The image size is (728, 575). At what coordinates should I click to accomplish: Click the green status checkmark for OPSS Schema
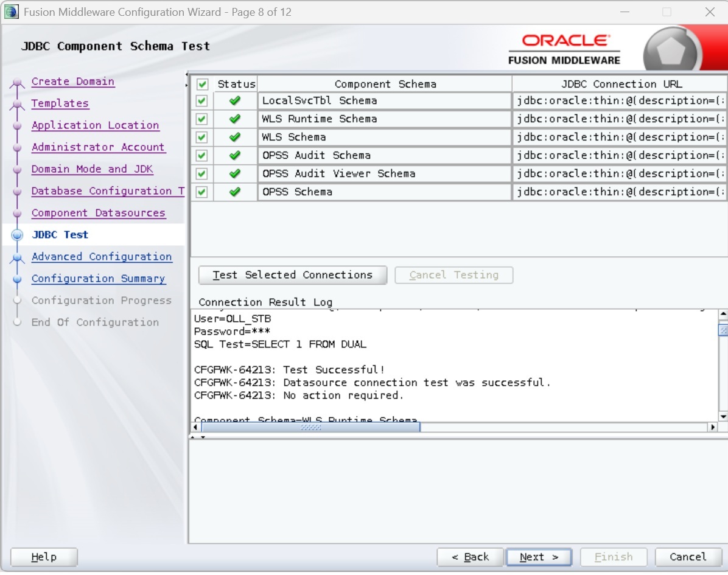(235, 192)
